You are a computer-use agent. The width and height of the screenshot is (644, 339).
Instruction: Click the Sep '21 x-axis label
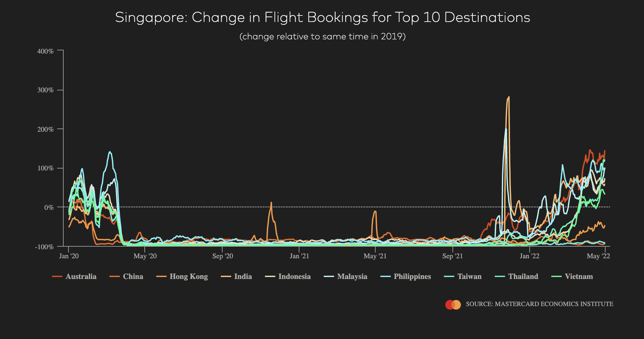coord(452,256)
